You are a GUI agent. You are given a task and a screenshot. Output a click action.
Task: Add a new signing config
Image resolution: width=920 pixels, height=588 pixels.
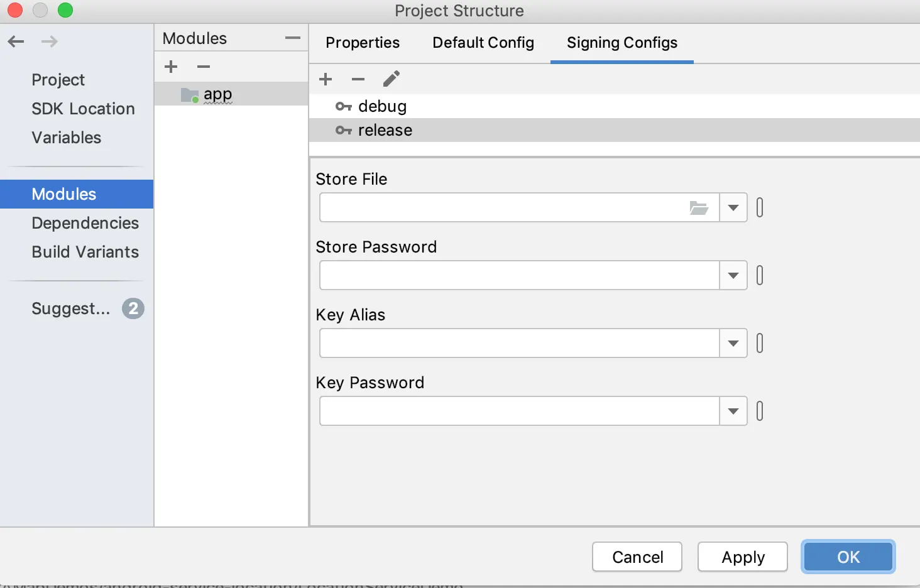(326, 79)
